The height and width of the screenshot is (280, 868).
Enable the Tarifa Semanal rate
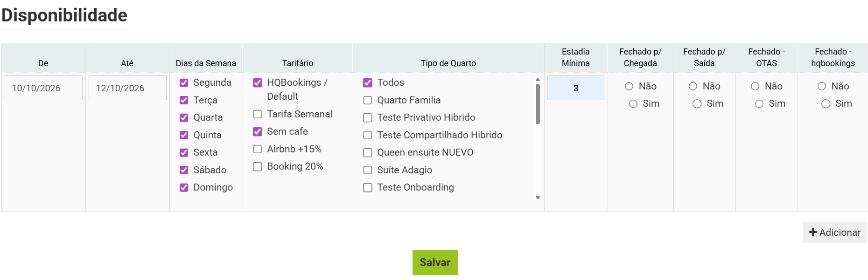(258, 114)
